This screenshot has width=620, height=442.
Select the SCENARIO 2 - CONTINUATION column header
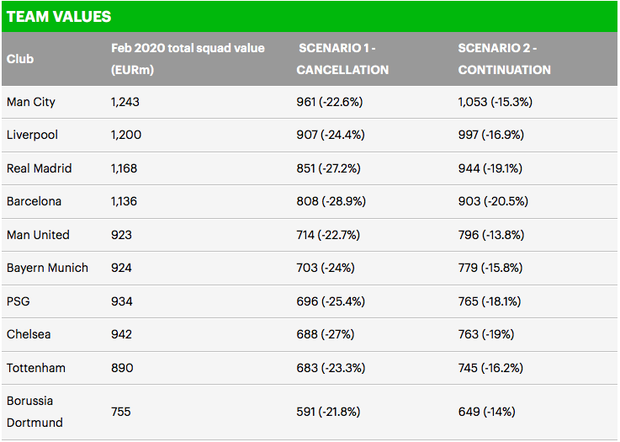[x=505, y=59]
